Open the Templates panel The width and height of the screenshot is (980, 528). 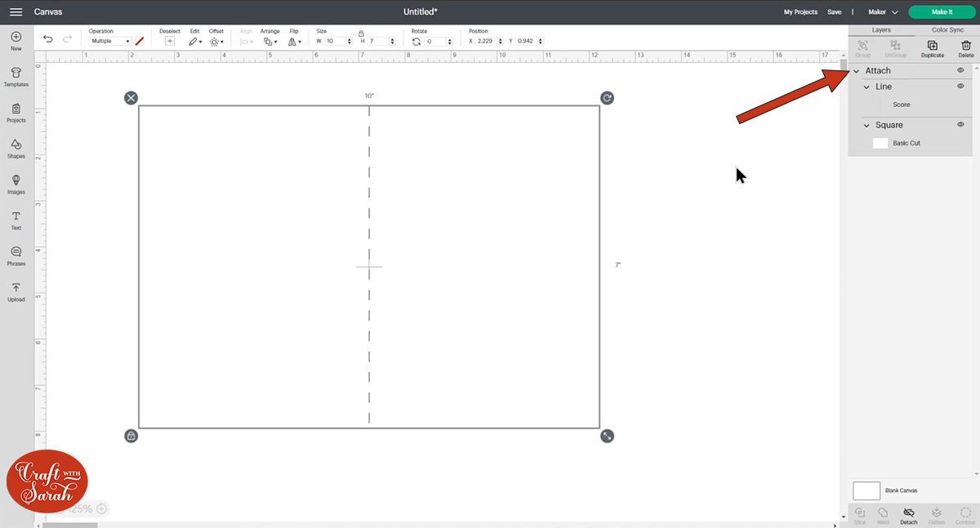point(16,76)
